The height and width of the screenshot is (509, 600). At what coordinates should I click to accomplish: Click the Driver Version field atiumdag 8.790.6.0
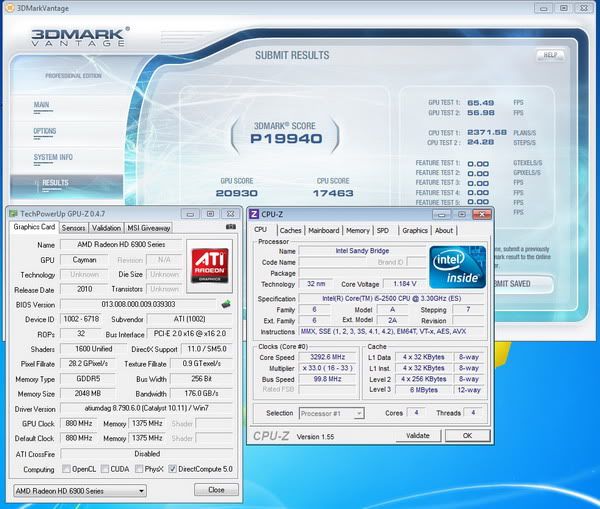(x=147, y=408)
